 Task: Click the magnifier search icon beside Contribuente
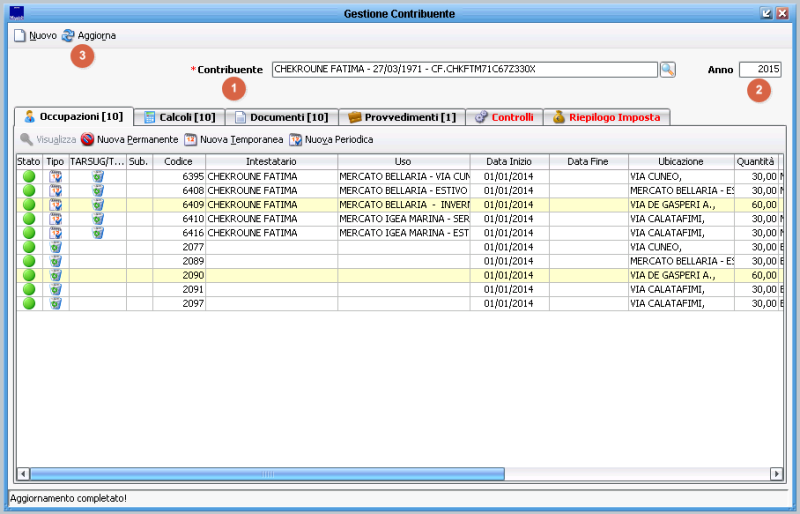tap(667, 69)
